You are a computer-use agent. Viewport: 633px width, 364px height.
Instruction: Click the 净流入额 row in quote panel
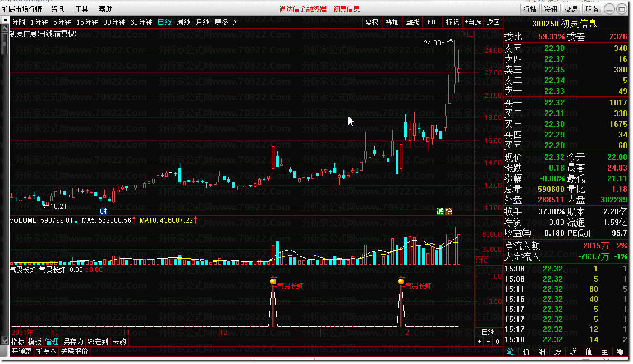click(566, 246)
